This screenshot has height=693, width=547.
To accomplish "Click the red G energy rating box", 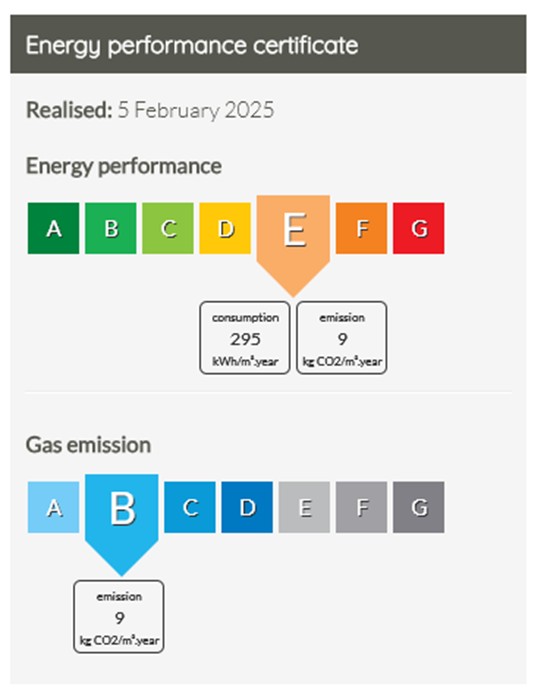I will pyautogui.click(x=419, y=228).
